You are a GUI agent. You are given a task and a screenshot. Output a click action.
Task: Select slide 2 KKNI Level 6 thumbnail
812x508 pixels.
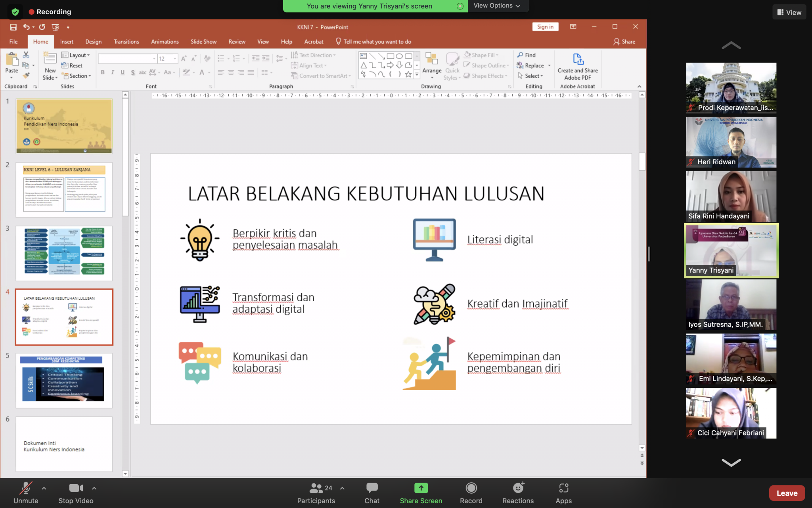click(x=64, y=190)
